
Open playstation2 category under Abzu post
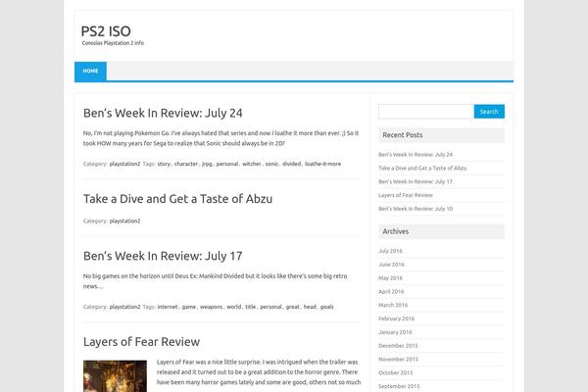point(124,220)
